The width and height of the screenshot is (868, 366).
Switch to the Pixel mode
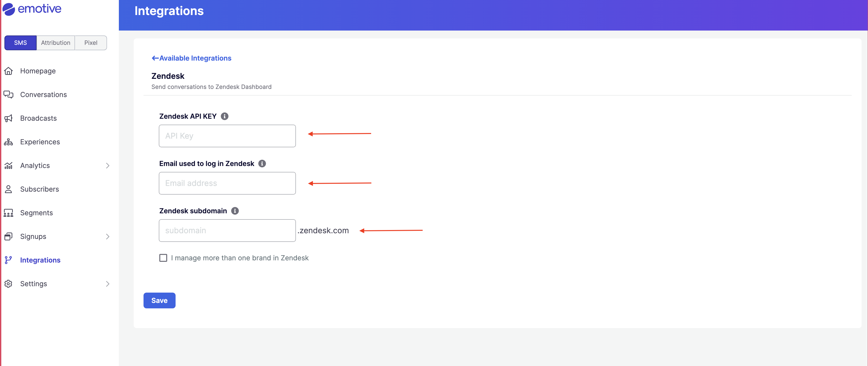(91, 43)
